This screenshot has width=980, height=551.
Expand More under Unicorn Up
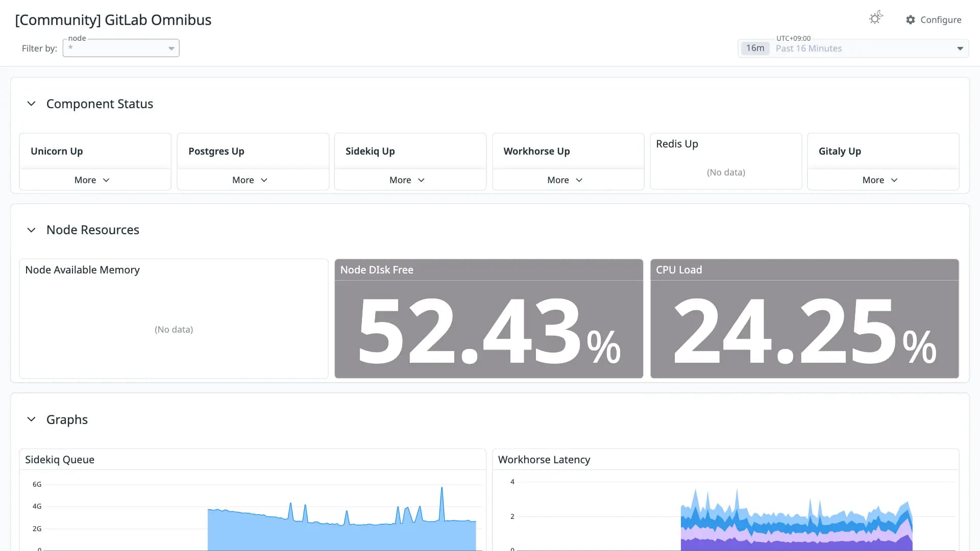(x=92, y=180)
